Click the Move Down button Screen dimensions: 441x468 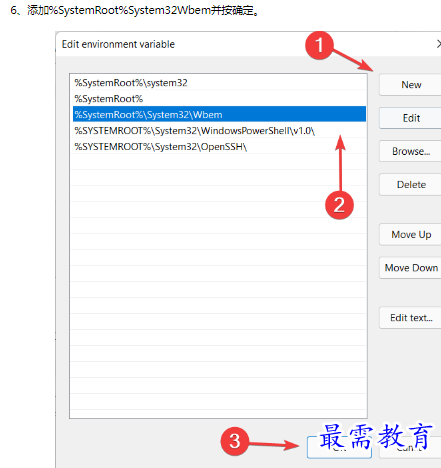[411, 268]
